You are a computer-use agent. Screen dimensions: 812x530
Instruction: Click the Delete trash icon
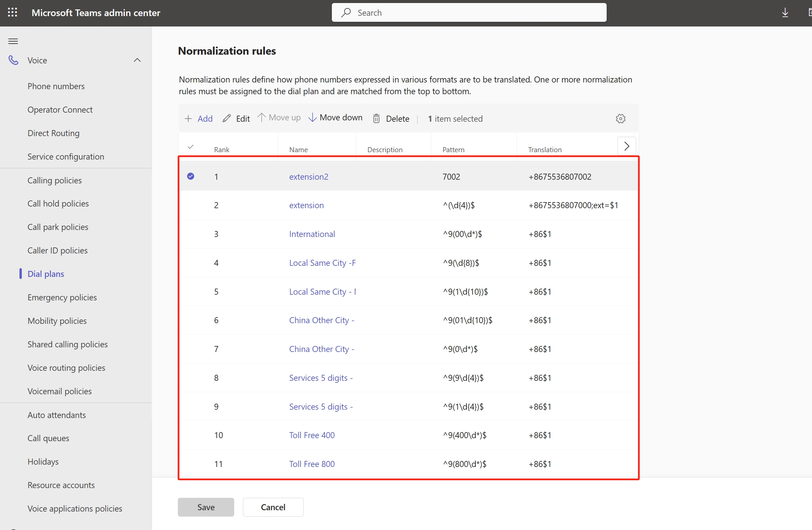(x=376, y=119)
